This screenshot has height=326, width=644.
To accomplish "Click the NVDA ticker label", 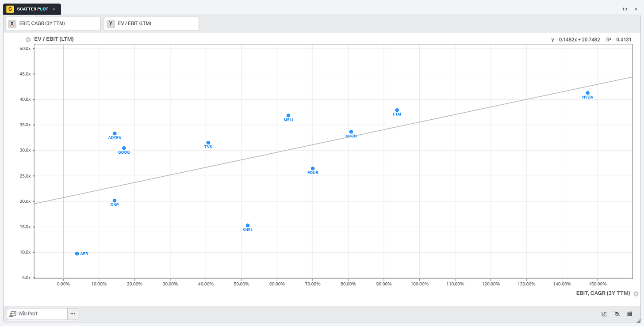I will coord(587,97).
